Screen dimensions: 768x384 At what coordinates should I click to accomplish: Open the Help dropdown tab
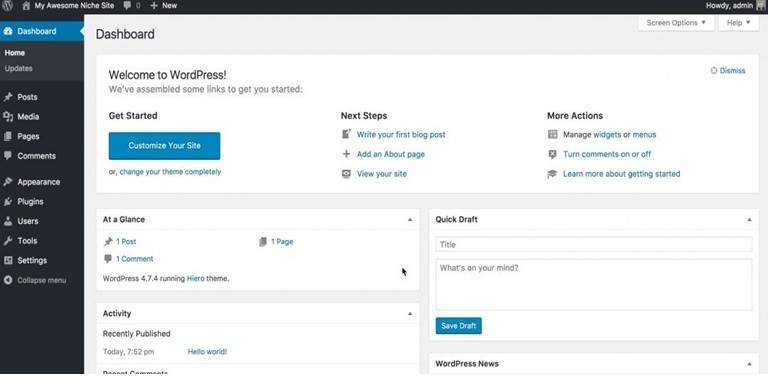coord(739,23)
